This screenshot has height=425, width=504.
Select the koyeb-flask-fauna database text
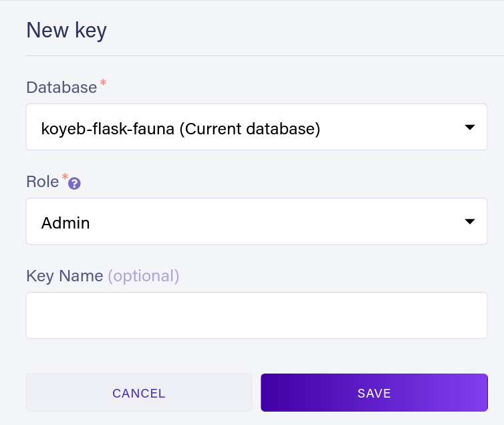(x=107, y=128)
